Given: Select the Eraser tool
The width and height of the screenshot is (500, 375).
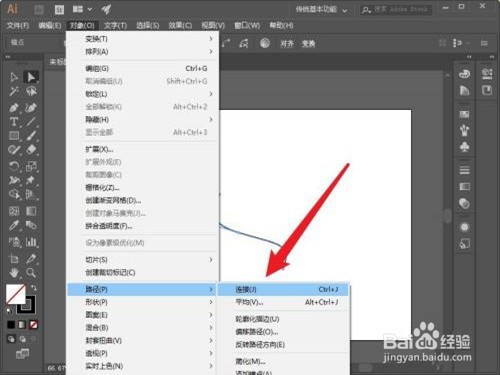Looking at the screenshot, I should tap(31, 150).
